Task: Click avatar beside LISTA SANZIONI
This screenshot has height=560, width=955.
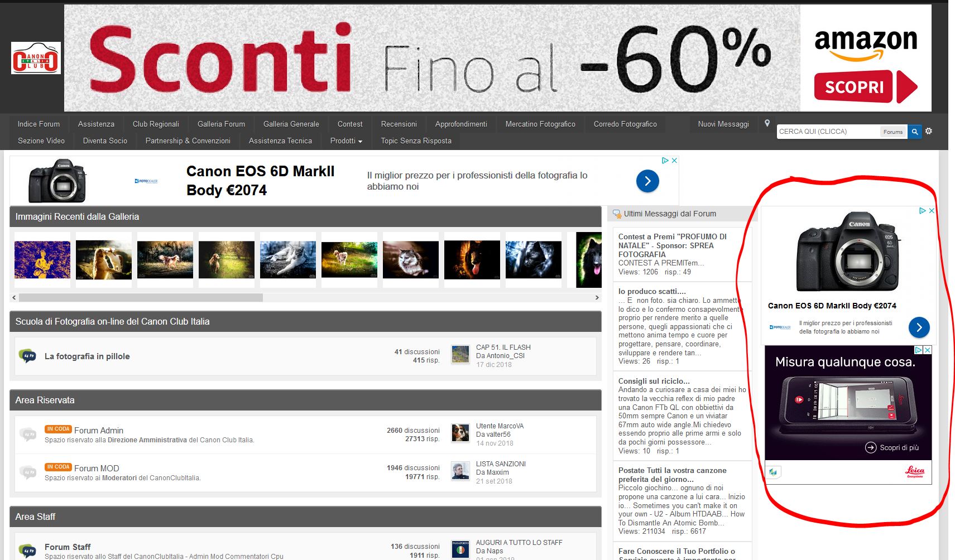Action: coord(460,471)
